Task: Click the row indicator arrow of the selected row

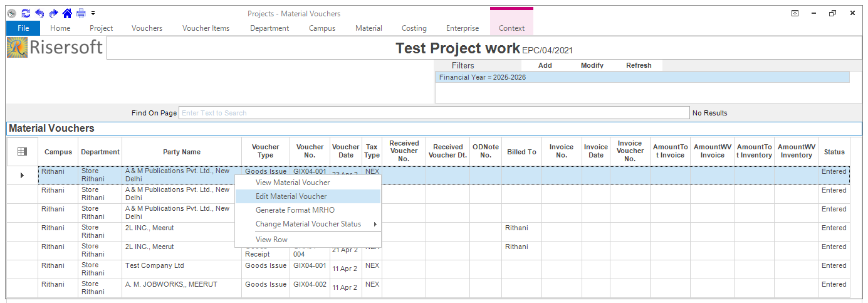Action: 22,175
